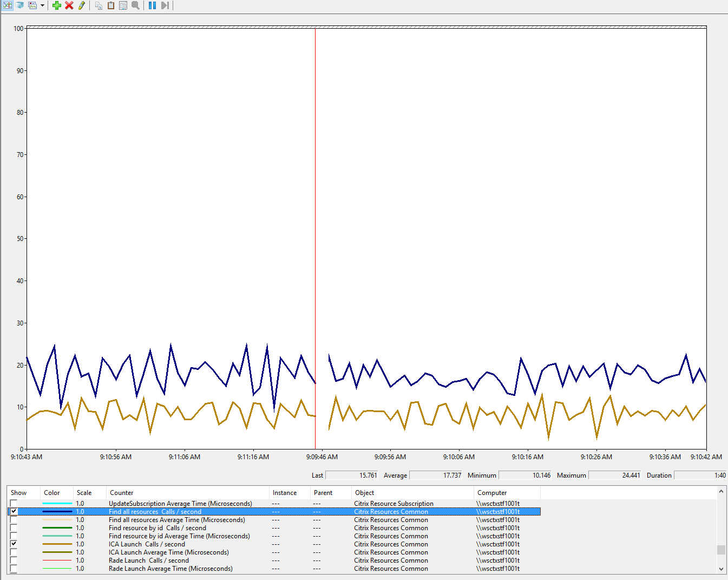This screenshot has width=728, height=580.
Task: Select the ICA Launch Average Time counter row
Action: pyautogui.click(x=168, y=552)
